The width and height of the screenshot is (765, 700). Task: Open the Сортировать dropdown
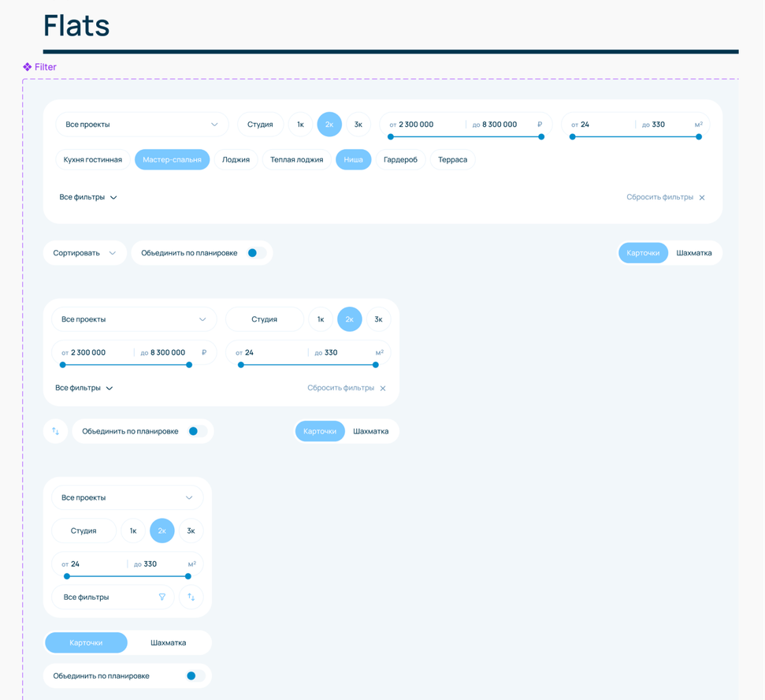pos(85,253)
